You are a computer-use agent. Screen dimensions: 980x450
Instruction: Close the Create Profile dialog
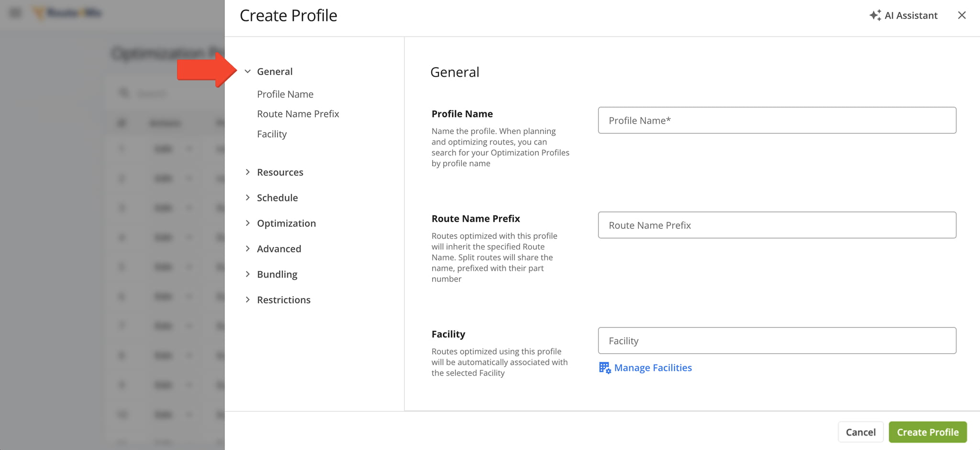click(962, 15)
